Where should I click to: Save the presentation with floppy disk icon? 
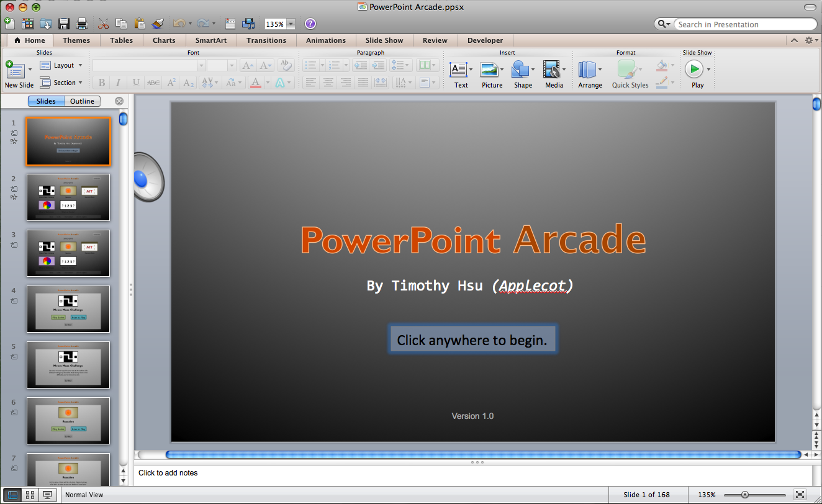pos(64,24)
